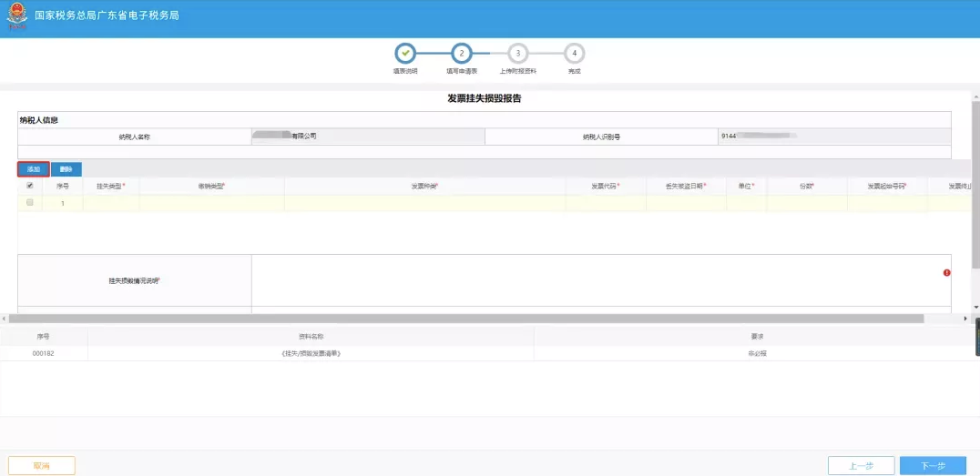
Task: Click the horizontal scrollbar thumb
Action: pos(466,319)
